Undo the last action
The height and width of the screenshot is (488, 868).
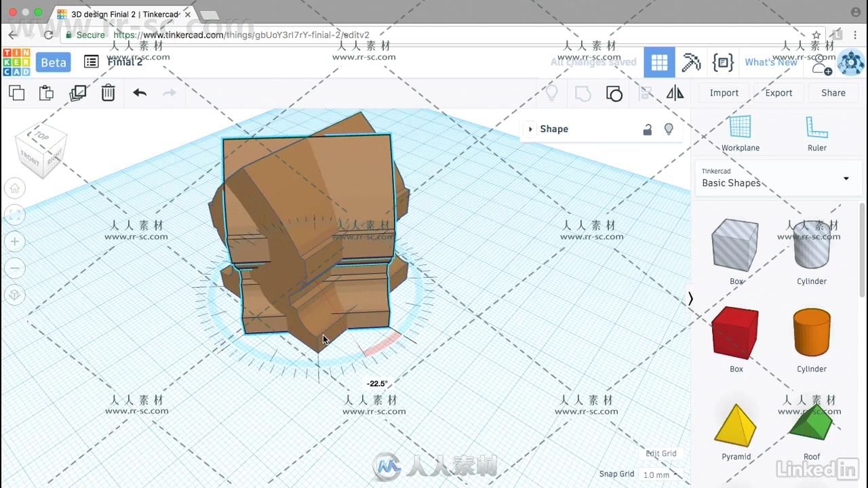point(140,93)
